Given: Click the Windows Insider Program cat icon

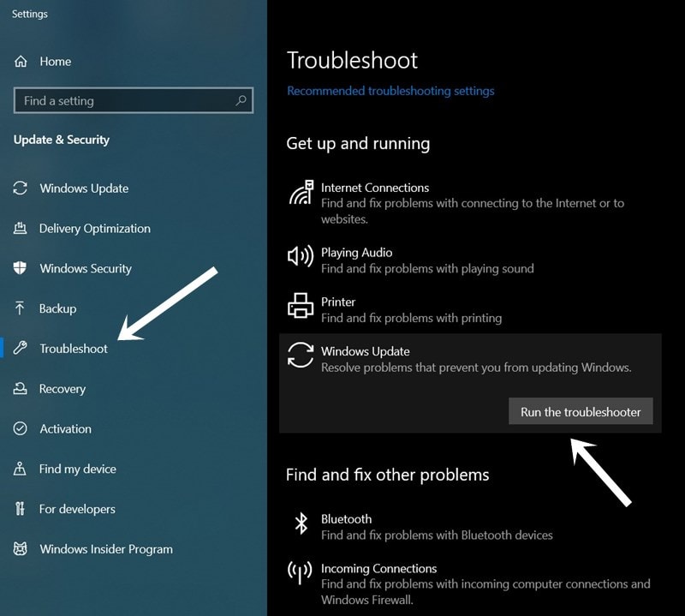Looking at the screenshot, I should [20, 548].
